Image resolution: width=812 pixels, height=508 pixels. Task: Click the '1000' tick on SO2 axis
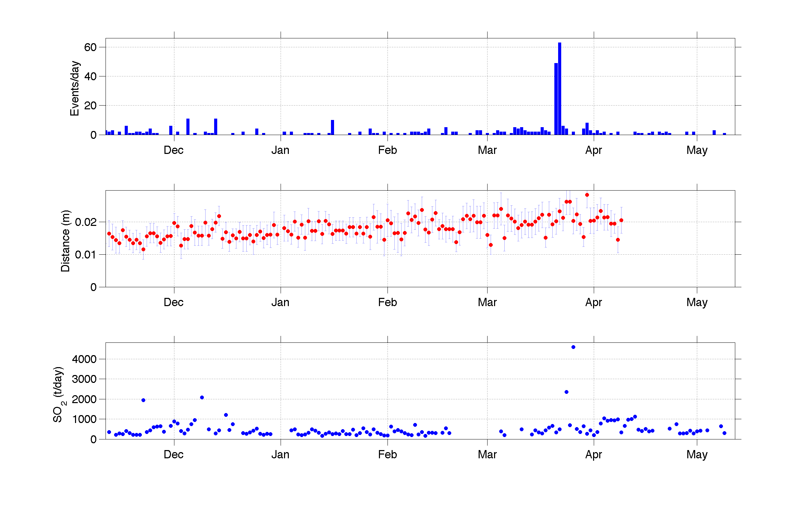pyautogui.click(x=84, y=419)
